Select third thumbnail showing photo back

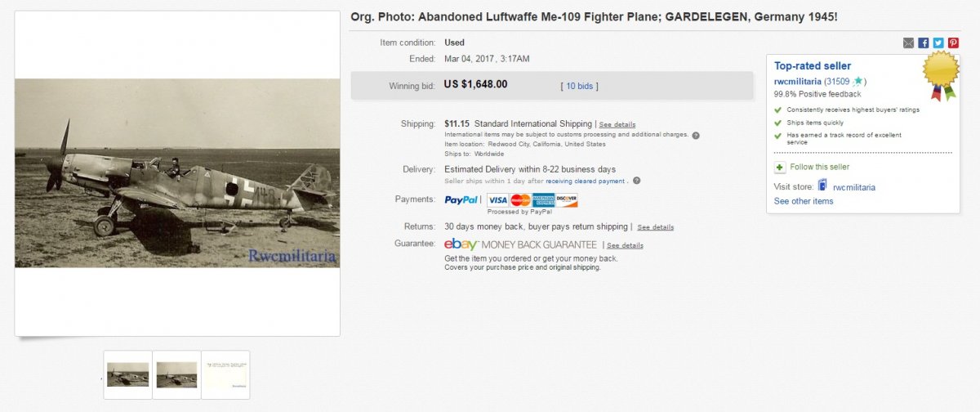[225, 374]
